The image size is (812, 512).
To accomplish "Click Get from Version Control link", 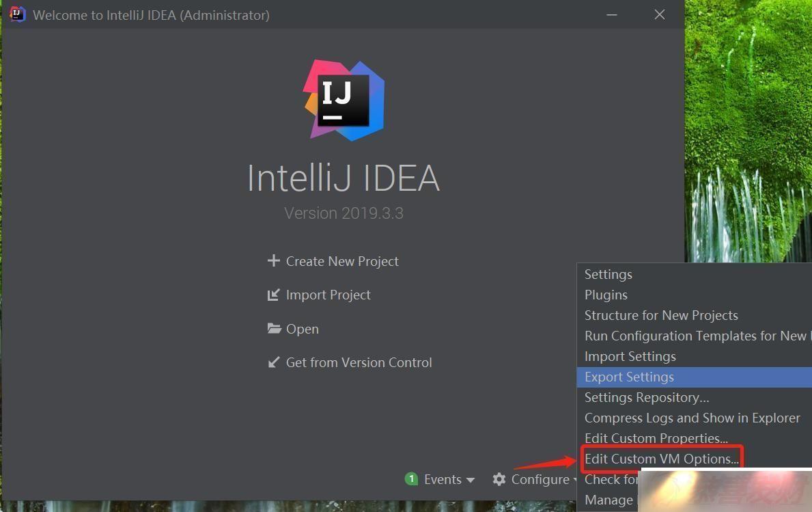I will [x=359, y=363].
